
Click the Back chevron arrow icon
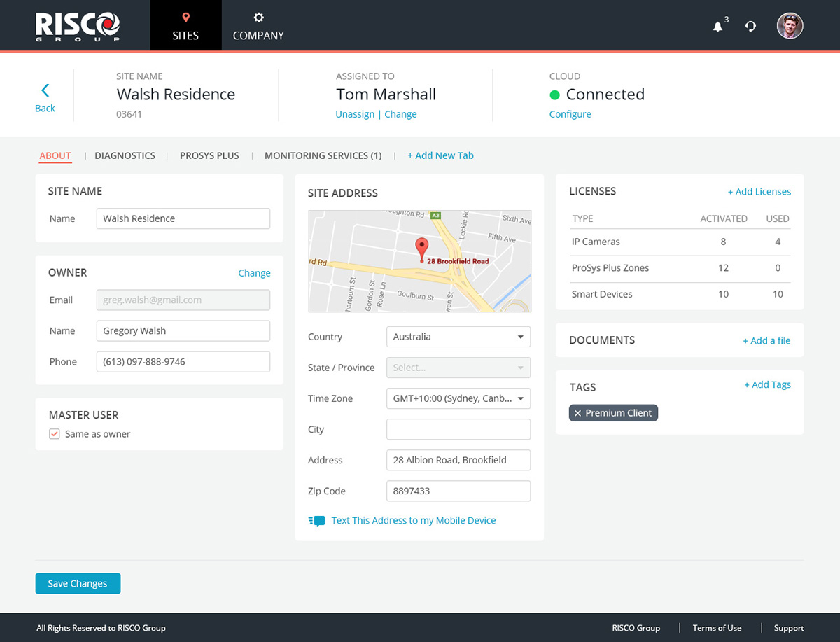coord(45,90)
